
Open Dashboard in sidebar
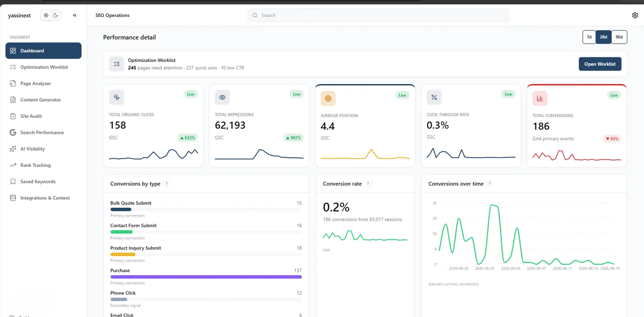tap(43, 51)
